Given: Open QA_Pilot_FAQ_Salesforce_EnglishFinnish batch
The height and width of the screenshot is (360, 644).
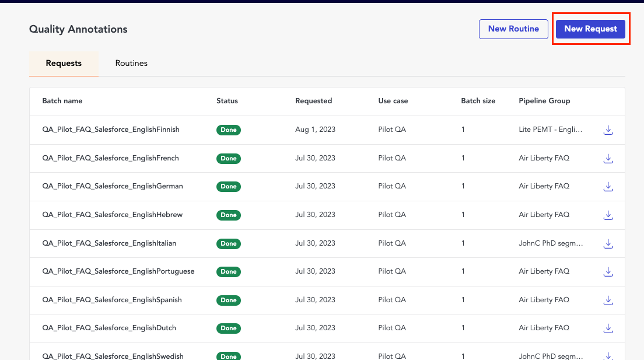Looking at the screenshot, I should tap(111, 130).
